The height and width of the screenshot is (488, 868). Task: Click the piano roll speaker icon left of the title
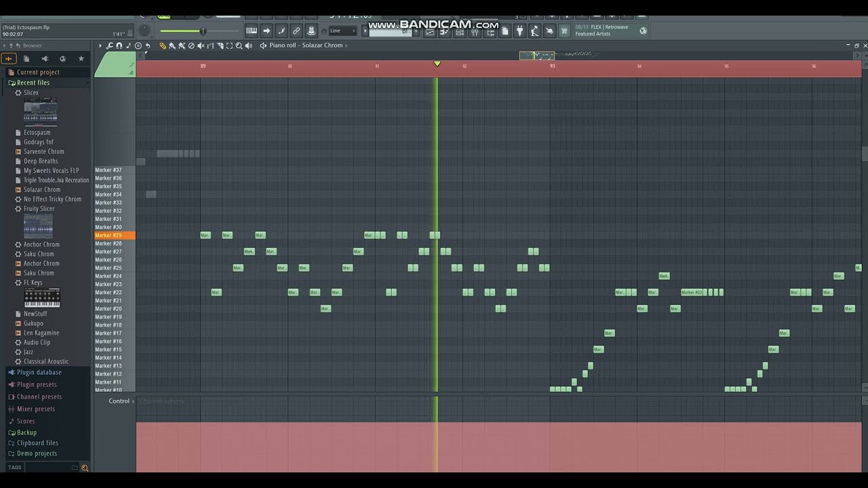point(263,45)
